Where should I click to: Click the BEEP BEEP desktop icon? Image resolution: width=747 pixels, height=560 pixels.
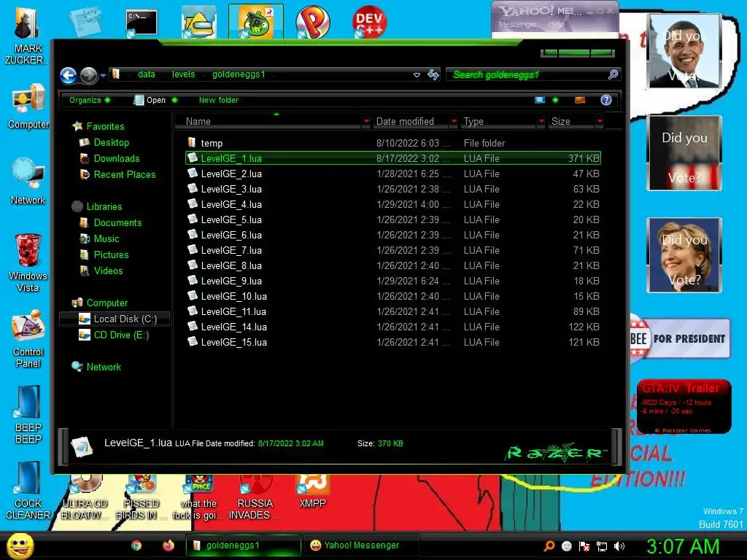click(x=28, y=414)
